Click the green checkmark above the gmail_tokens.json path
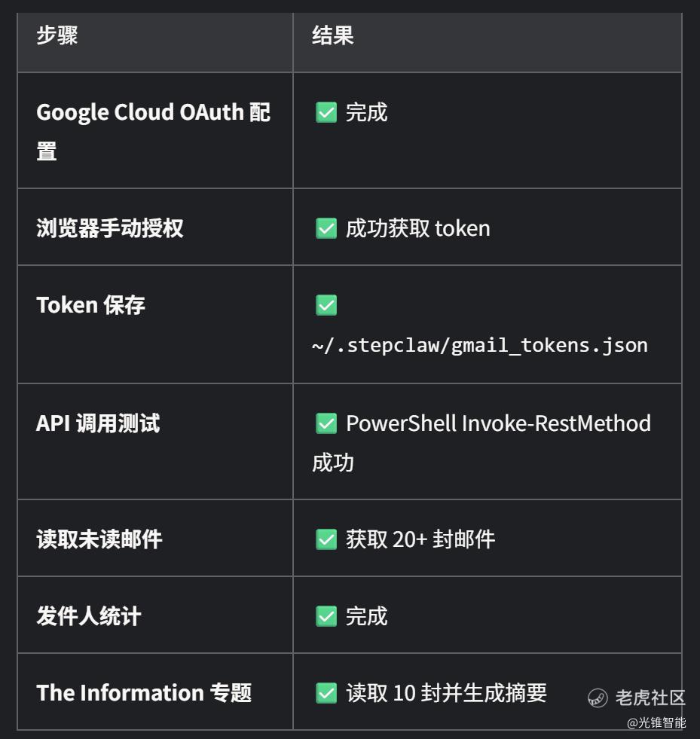700x739 pixels. [x=326, y=305]
